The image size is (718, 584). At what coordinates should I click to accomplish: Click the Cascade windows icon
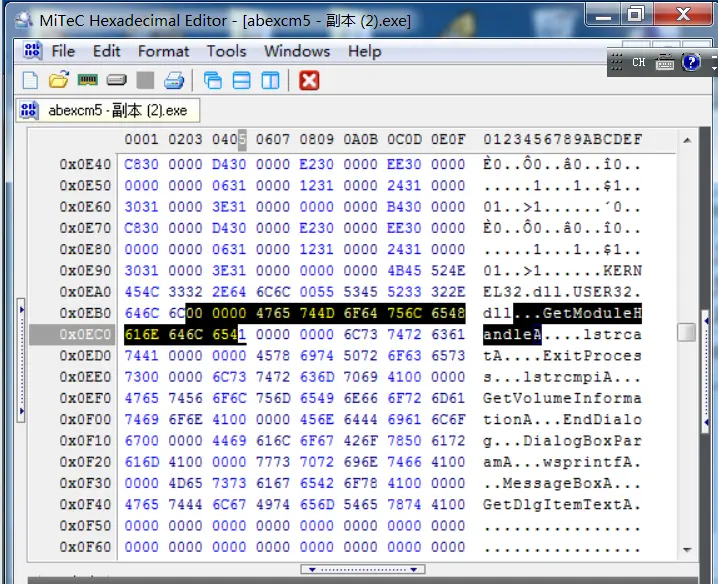[212, 80]
